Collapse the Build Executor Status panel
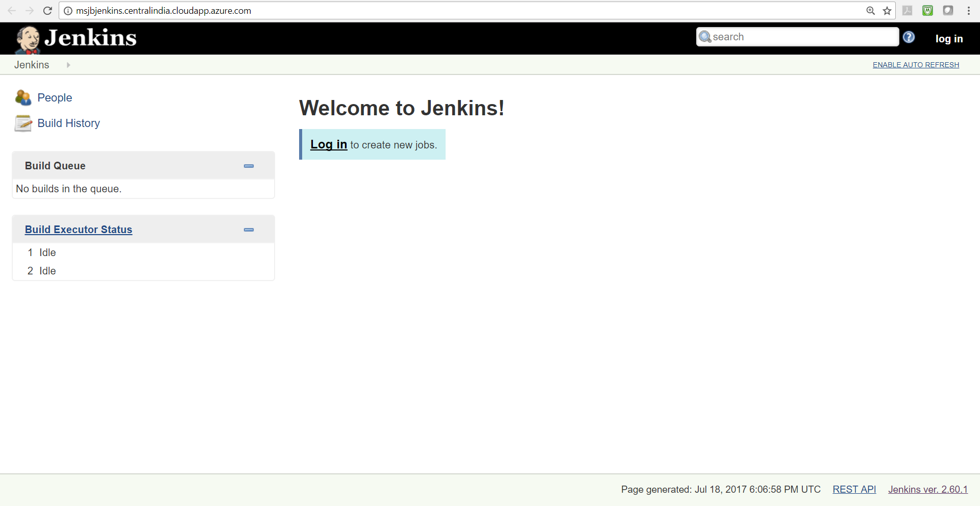Viewport: 980px width, 506px height. tap(249, 230)
